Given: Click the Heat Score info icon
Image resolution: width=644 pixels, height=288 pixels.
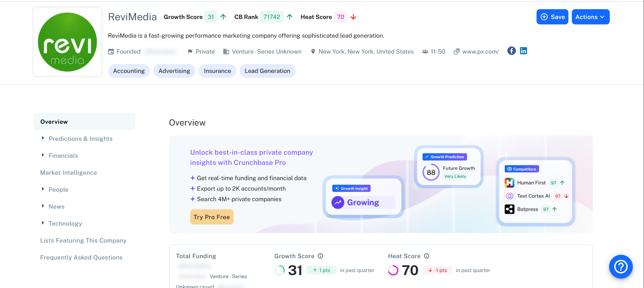Looking at the screenshot, I should (427, 256).
